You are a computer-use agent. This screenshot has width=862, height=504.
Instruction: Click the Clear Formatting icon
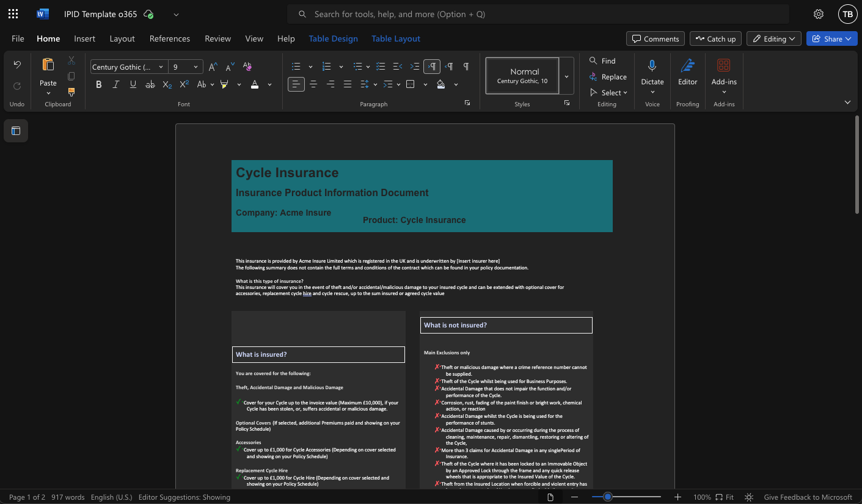(247, 66)
